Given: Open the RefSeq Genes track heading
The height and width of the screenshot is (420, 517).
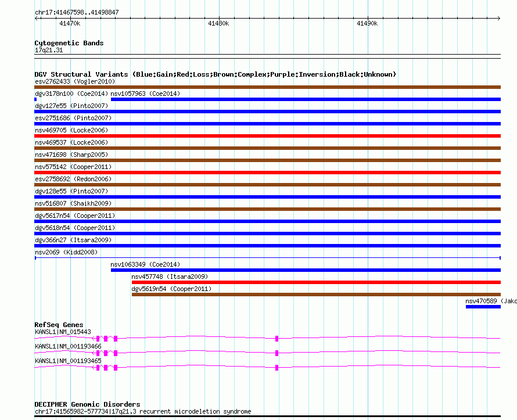Looking at the screenshot, I should click(x=59, y=325).
